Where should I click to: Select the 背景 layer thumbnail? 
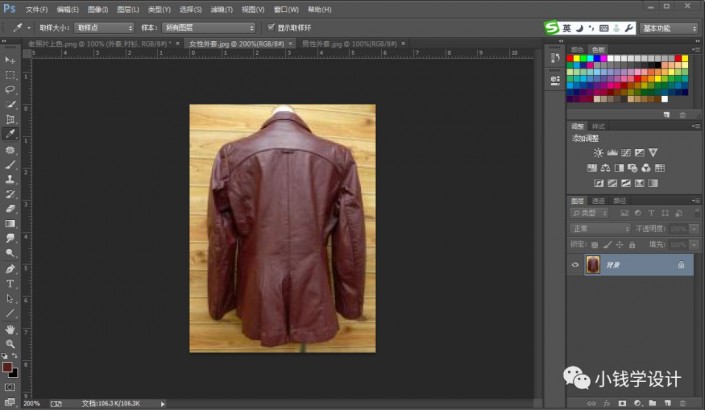pos(592,265)
